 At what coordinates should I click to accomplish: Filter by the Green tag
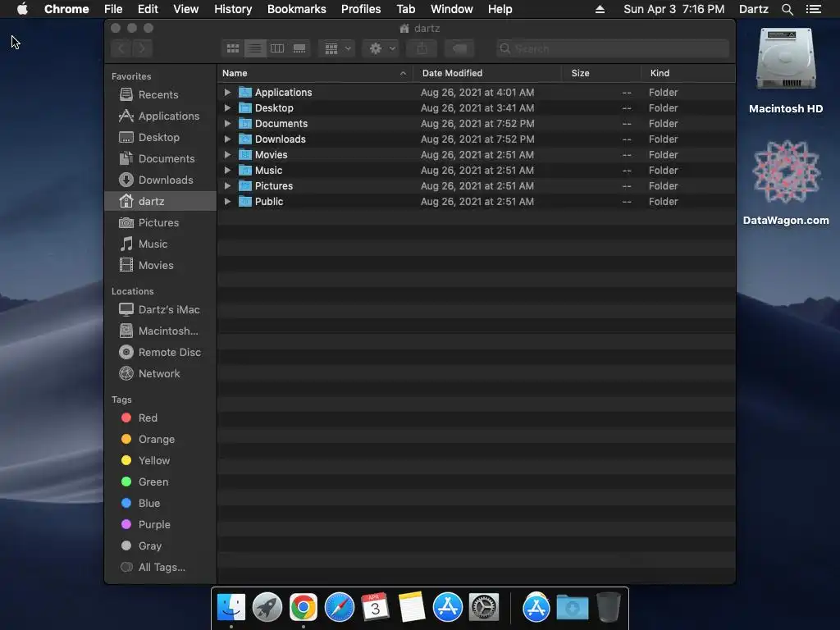pos(160,482)
